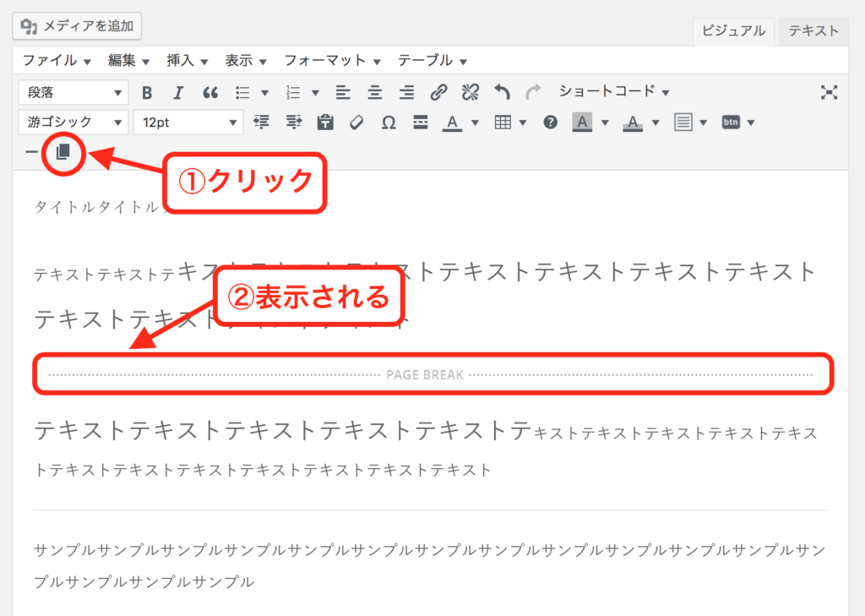Click the page break toolbar icon
The image size is (865, 616).
pyautogui.click(x=63, y=152)
